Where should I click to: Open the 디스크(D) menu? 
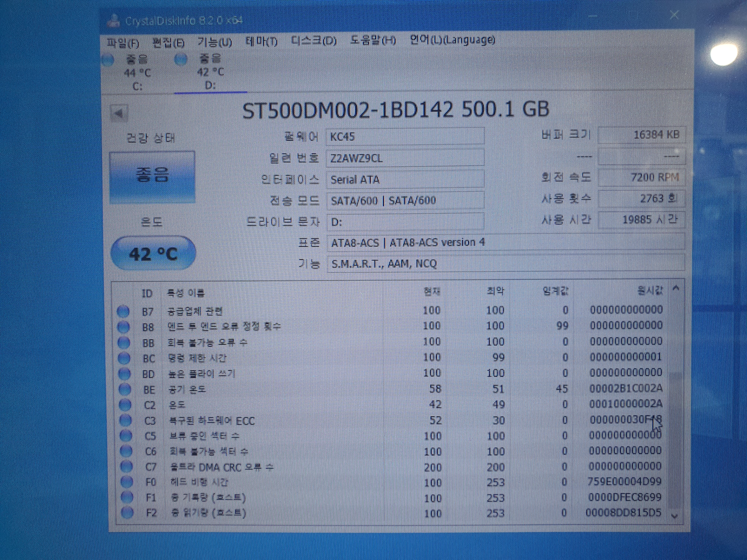[x=314, y=41]
